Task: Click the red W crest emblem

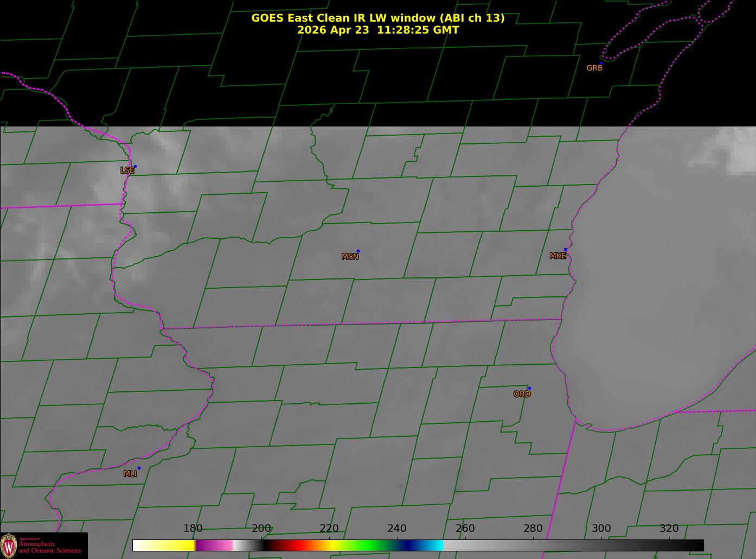Action: [9, 545]
